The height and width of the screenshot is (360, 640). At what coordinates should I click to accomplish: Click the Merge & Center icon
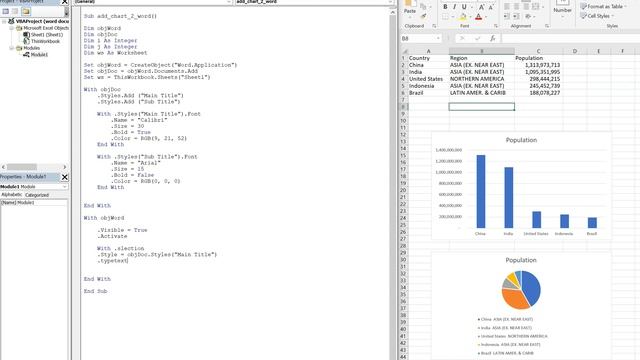click(x=536, y=7)
